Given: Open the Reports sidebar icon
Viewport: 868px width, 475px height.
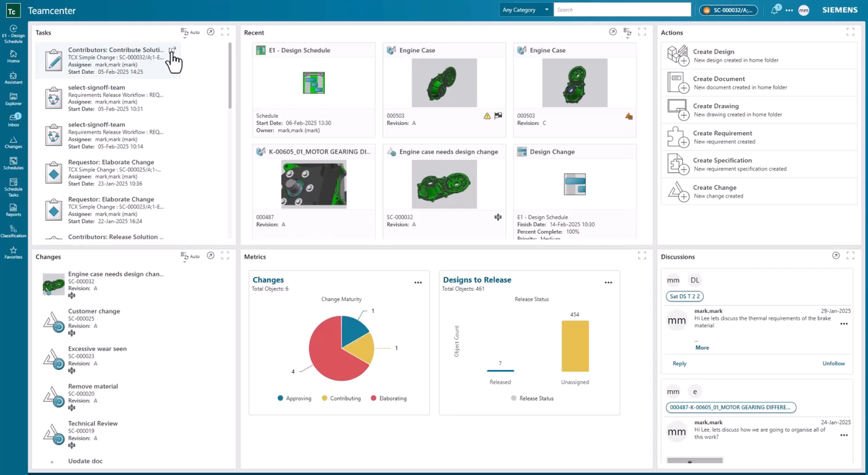Looking at the screenshot, I should coord(13,210).
